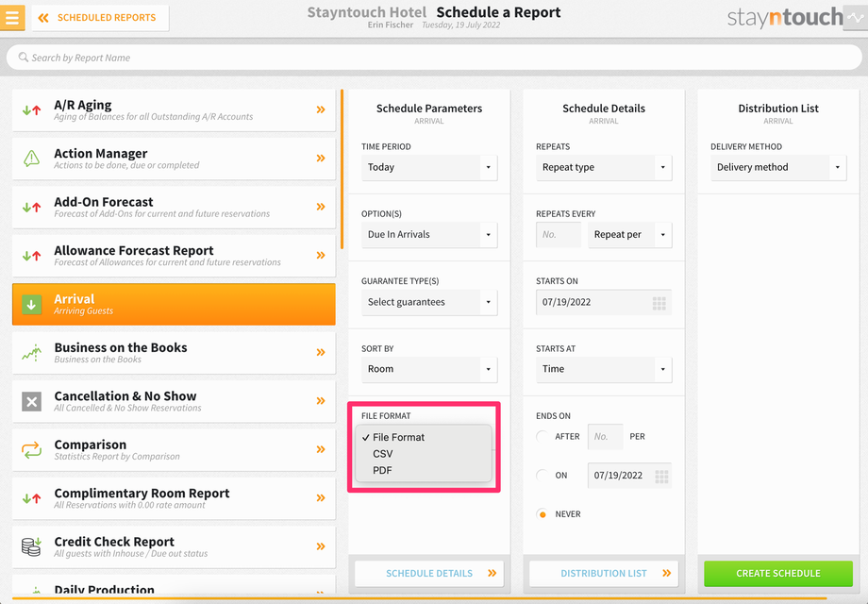Click the Distribution List heading
The image size is (868, 604).
click(778, 109)
